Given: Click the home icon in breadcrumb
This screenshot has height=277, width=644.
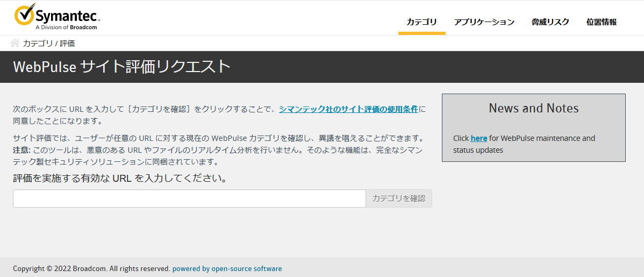Looking at the screenshot, I should (15, 42).
